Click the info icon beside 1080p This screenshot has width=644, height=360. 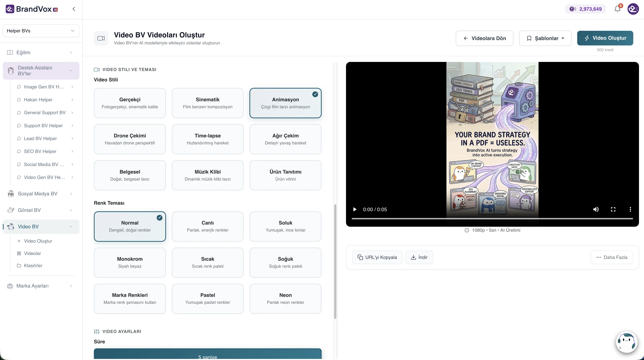pos(467,230)
